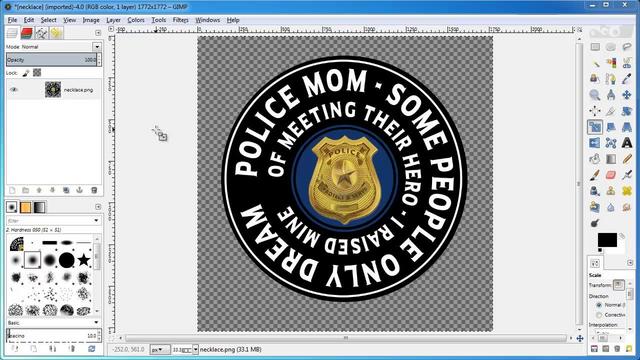Select the Corrective direction radio button
The width and height of the screenshot is (640, 360).
(x=599, y=315)
